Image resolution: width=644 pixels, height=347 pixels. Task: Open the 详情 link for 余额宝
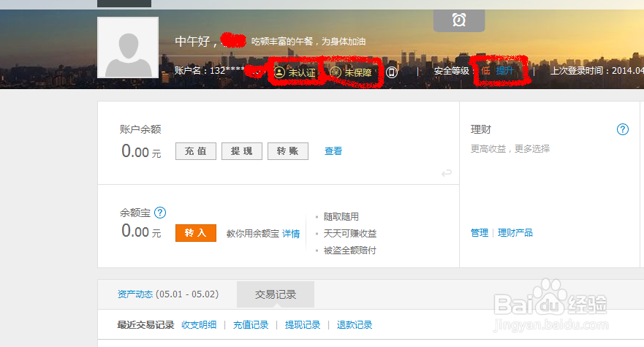click(x=291, y=234)
